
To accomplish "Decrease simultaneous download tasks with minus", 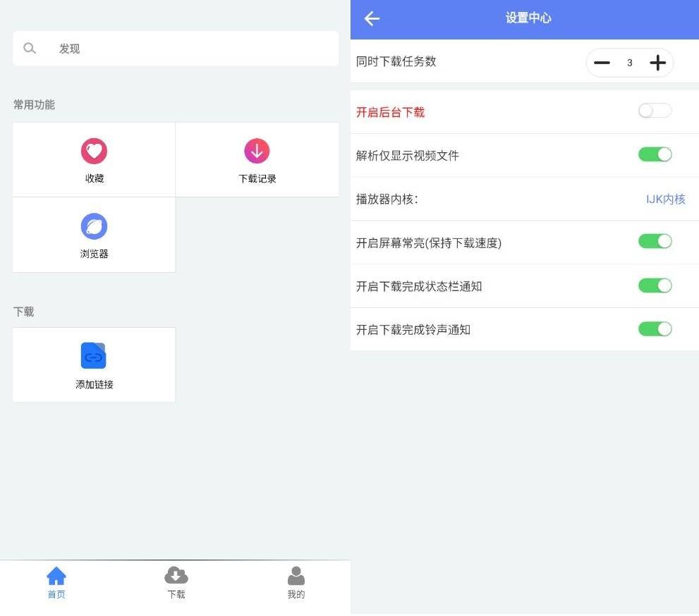I will point(602,63).
